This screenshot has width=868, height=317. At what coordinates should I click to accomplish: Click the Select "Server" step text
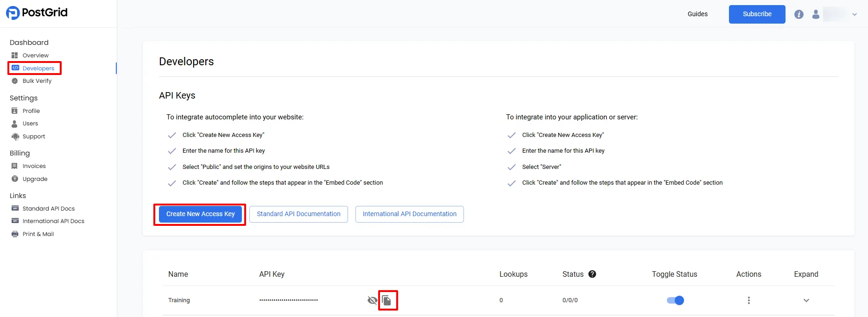541,167
